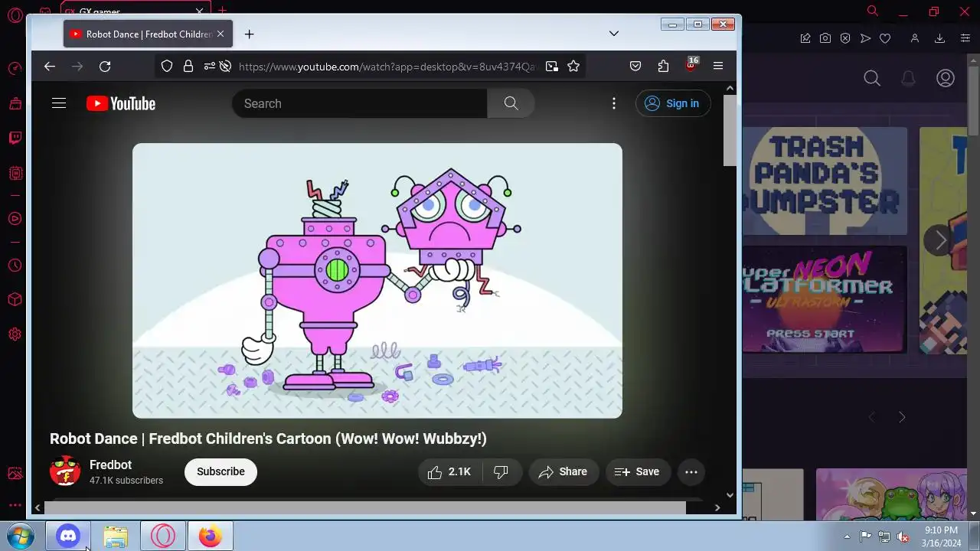Click the YouTube search magnifier button
The width and height of the screenshot is (980, 551).
511,103
